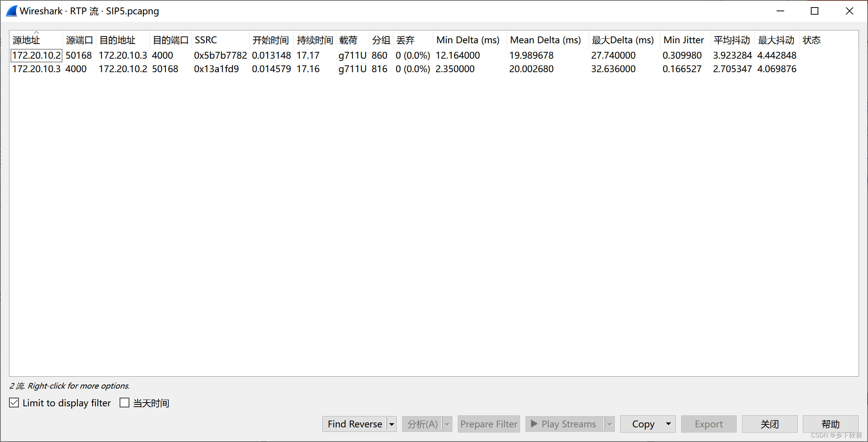Image resolution: width=868 pixels, height=442 pixels.
Task: Sort streams by the 源地址 column
Action: click(26, 40)
